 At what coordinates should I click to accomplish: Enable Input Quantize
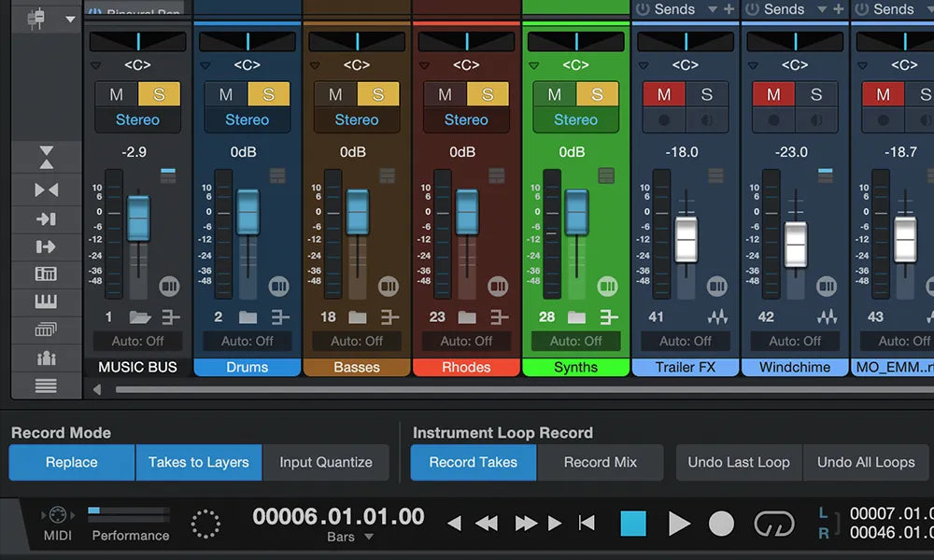click(326, 462)
